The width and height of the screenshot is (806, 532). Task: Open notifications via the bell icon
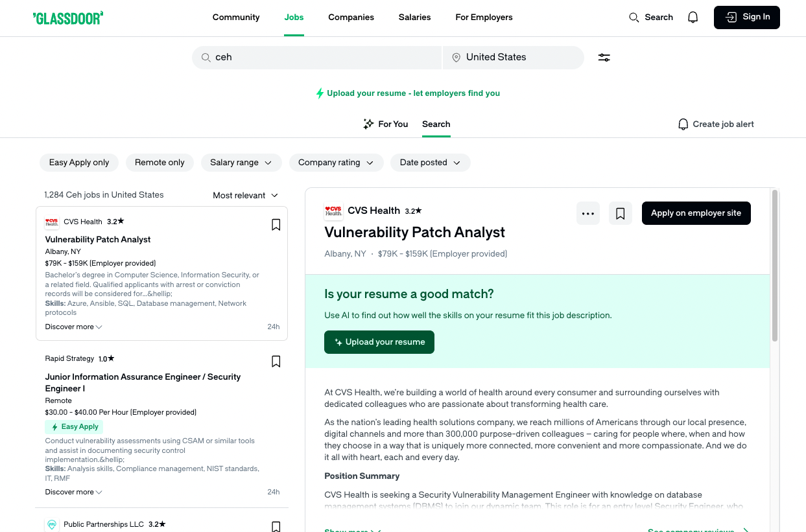click(693, 17)
